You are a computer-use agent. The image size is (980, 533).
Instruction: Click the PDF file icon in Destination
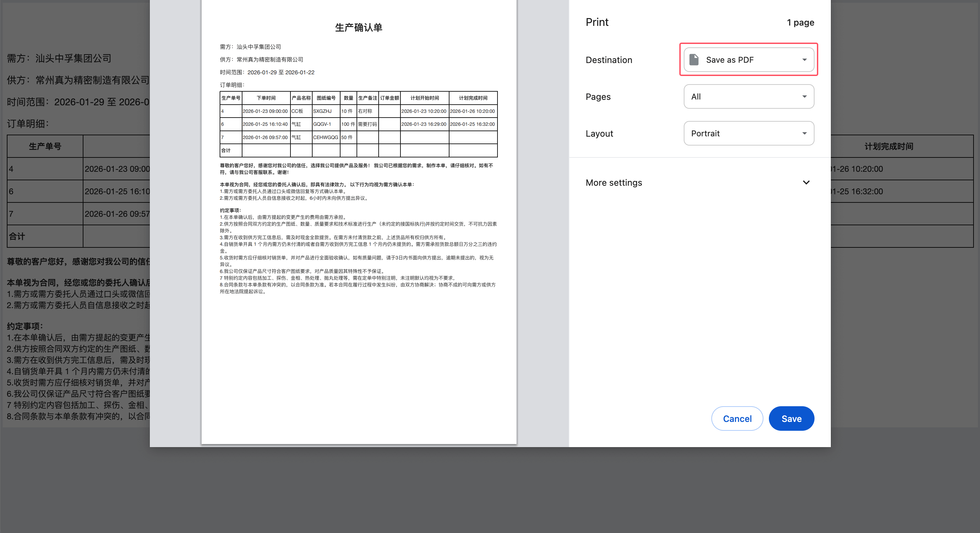pyautogui.click(x=694, y=60)
